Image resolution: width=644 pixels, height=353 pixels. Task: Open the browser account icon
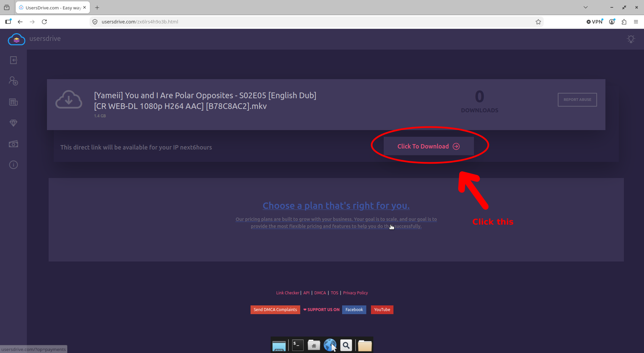click(612, 22)
